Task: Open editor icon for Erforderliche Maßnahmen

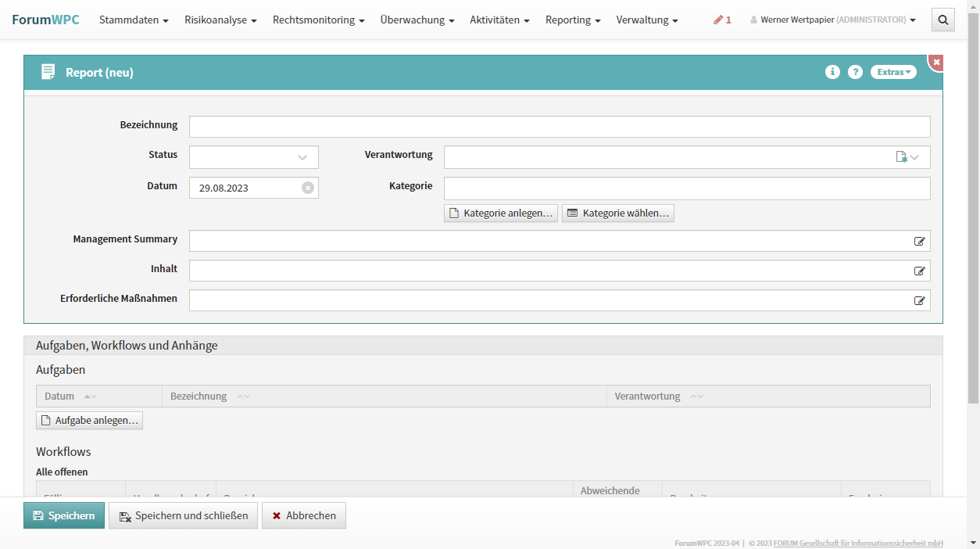Action: (x=919, y=300)
